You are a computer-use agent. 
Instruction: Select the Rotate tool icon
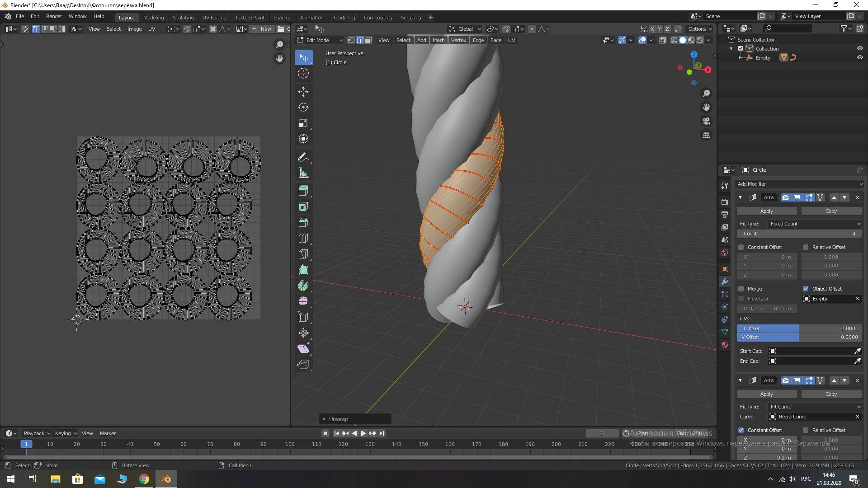(x=303, y=108)
